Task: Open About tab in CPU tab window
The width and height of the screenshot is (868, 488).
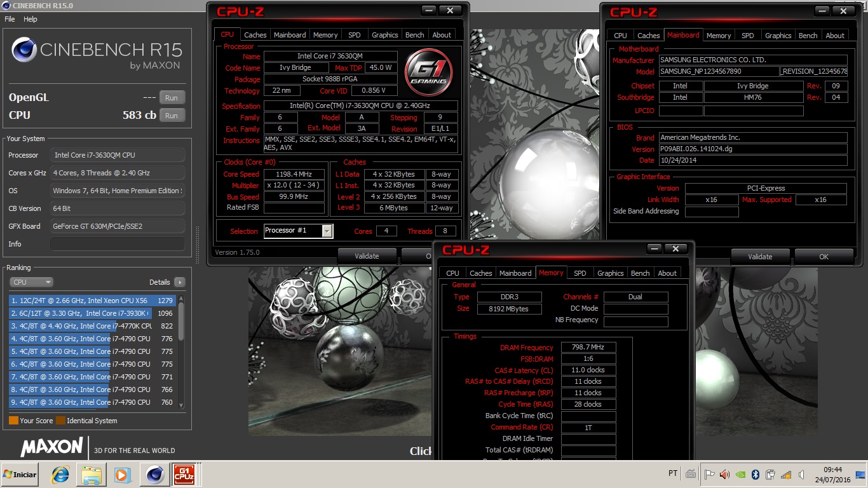Action: click(x=442, y=35)
